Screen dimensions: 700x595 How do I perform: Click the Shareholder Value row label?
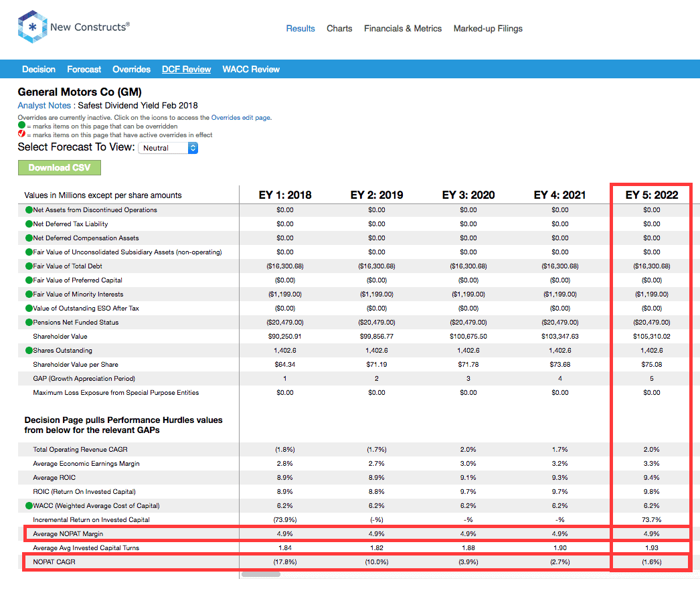click(60, 337)
